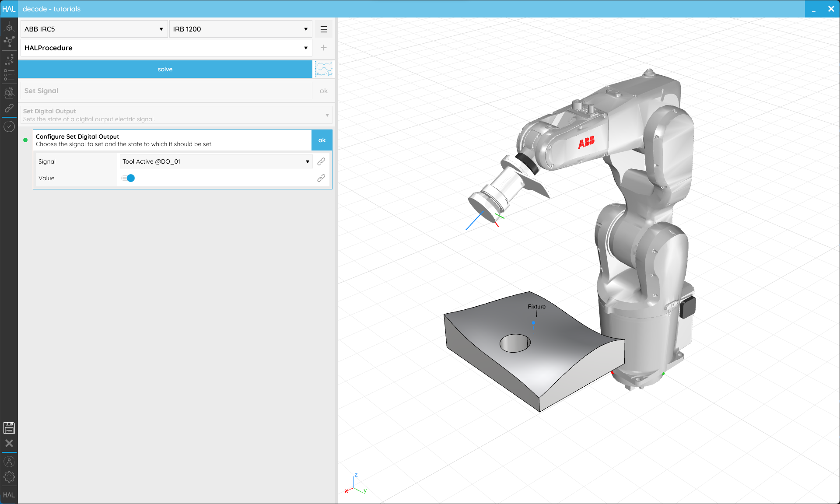This screenshot has height=504, width=840.
Task: Open the toolpath strategy icon in sidebar
Action: click(x=9, y=59)
